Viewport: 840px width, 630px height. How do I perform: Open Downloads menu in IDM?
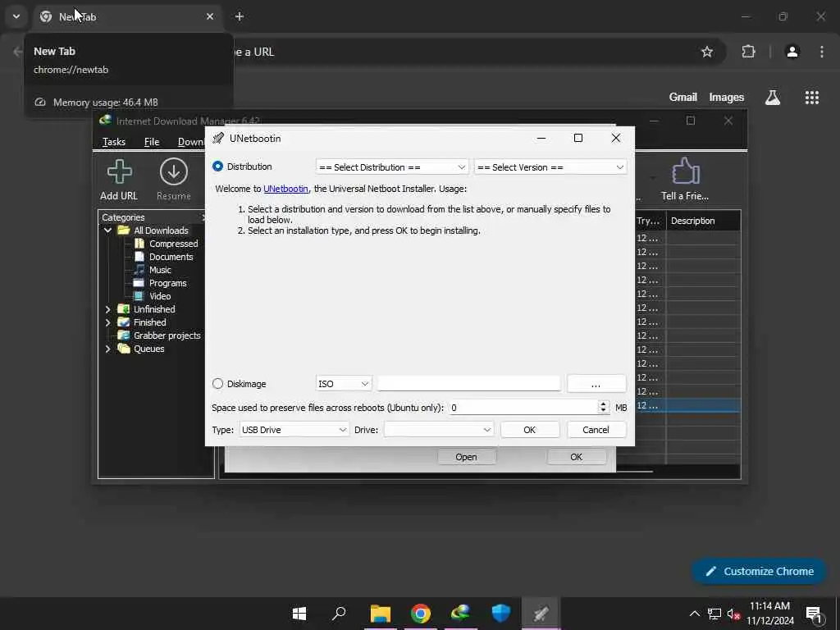pos(190,142)
